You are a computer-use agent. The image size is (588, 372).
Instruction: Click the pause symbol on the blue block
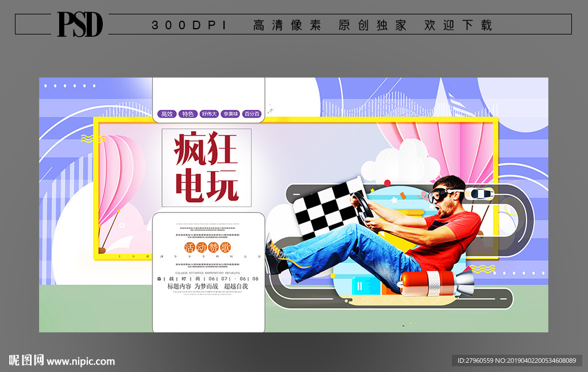(359, 286)
